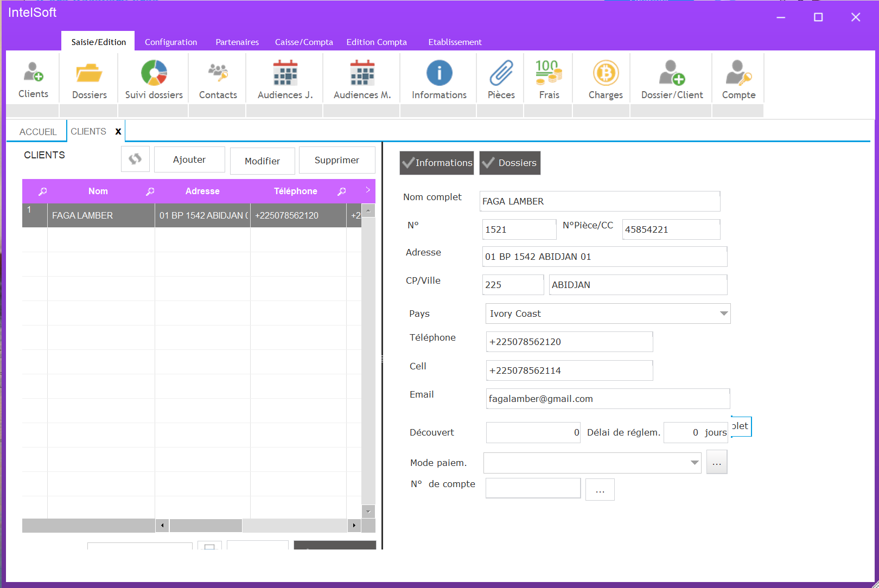Image resolution: width=879 pixels, height=588 pixels.
Task: Expand more columns arrow in table header
Action: coord(368,190)
